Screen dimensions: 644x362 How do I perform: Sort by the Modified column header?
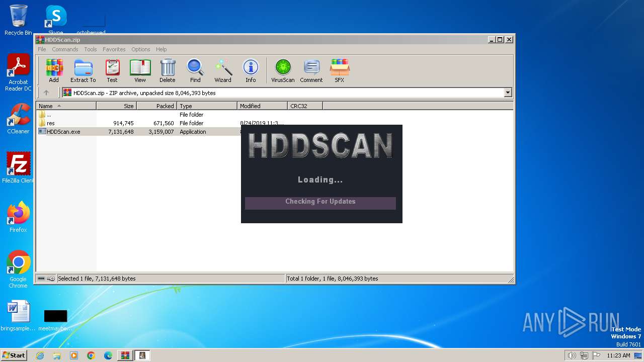(x=262, y=106)
